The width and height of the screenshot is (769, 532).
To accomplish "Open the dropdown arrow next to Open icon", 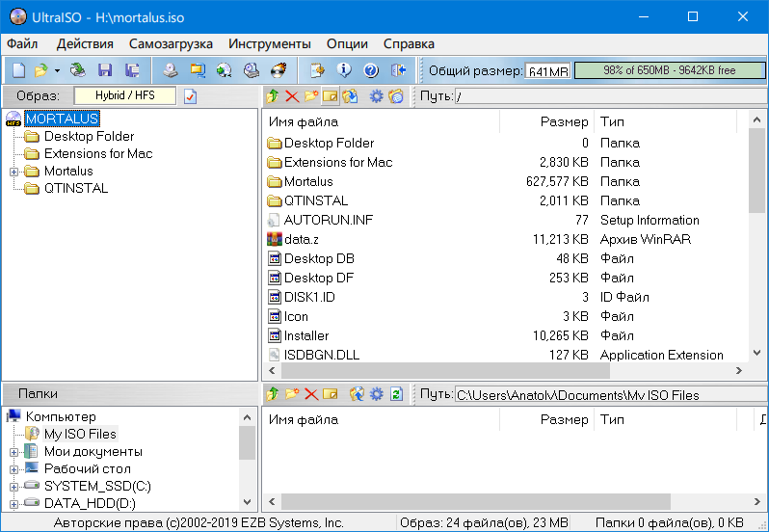I will coord(57,70).
